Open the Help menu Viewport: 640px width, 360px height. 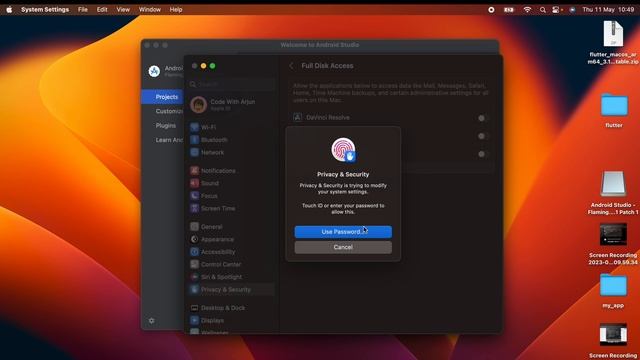(x=176, y=9)
